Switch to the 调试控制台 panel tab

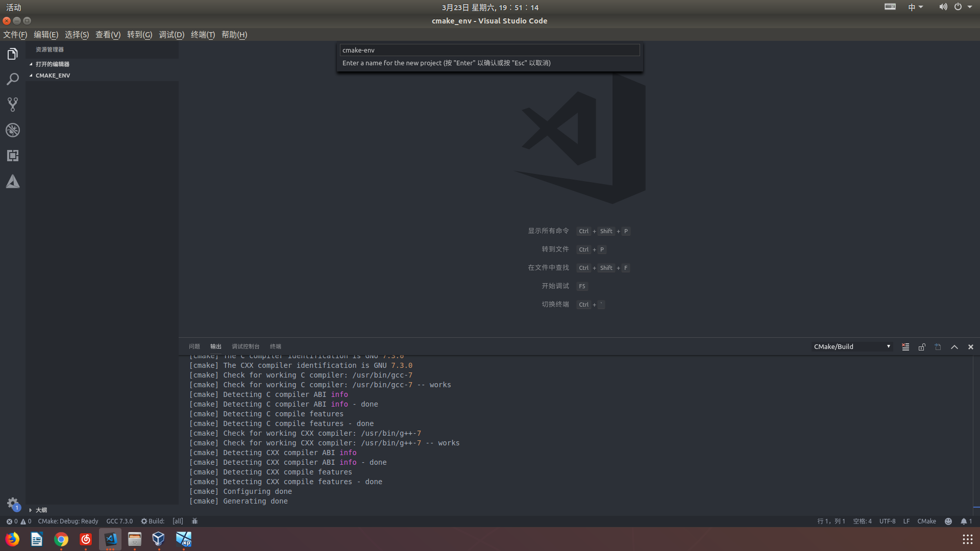tap(246, 346)
